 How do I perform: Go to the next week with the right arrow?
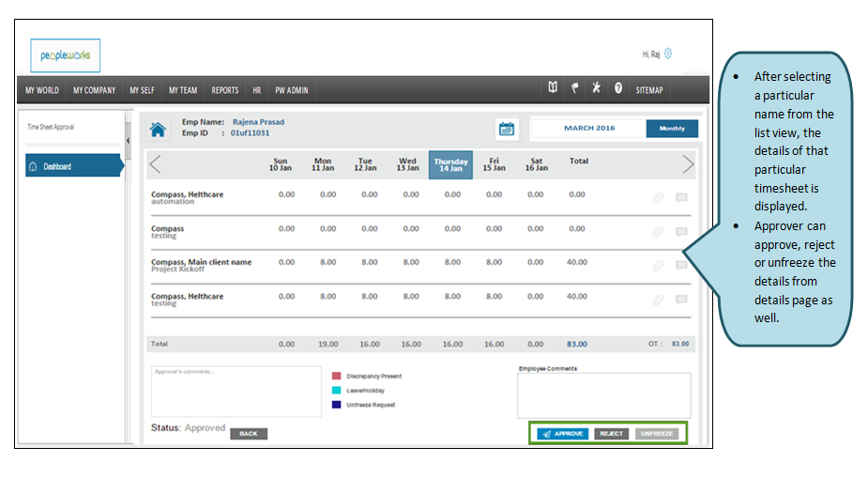(x=688, y=164)
